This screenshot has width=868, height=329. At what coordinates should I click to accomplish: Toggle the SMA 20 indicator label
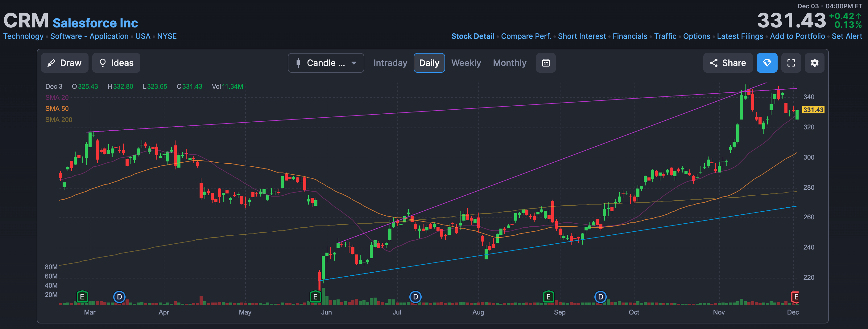point(57,98)
